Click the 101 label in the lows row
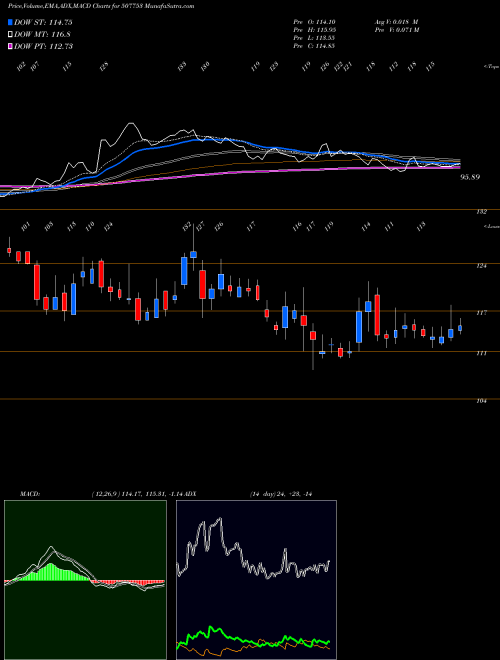The width and height of the screenshot is (500, 660). pyautogui.click(x=26, y=226)
